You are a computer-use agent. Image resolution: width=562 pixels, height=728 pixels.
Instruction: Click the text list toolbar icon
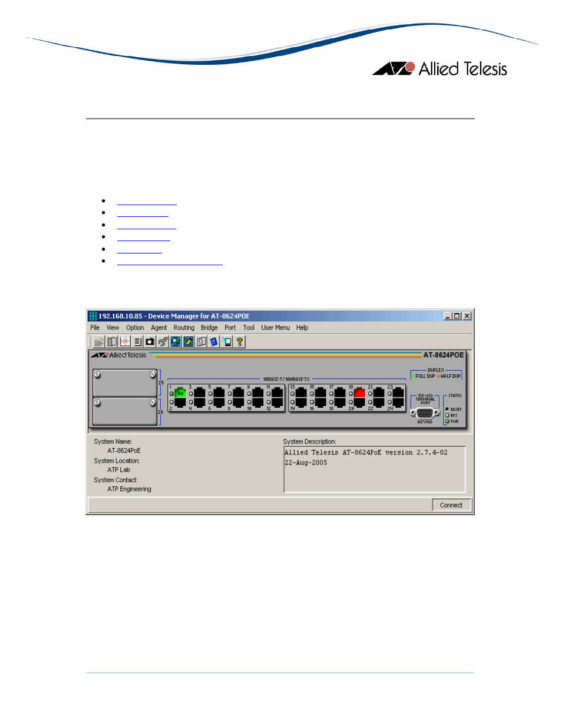pyautogui.click(x=137, y=341)
